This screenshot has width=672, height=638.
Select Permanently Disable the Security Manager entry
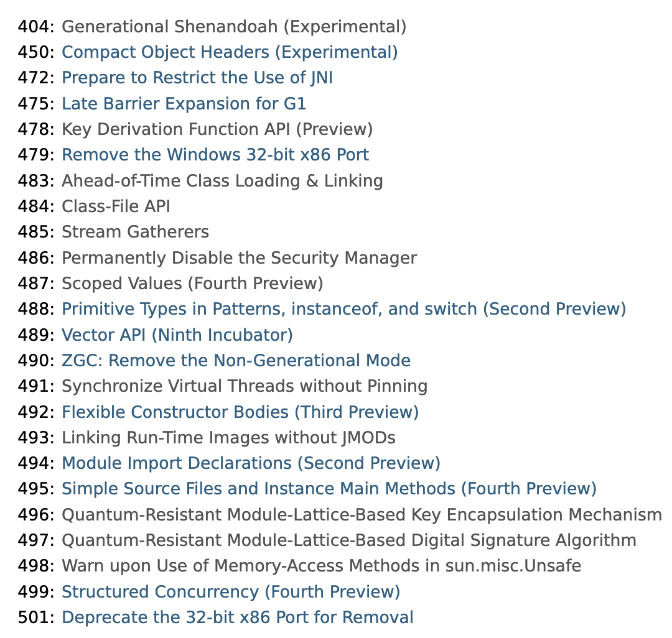(239, 258)
